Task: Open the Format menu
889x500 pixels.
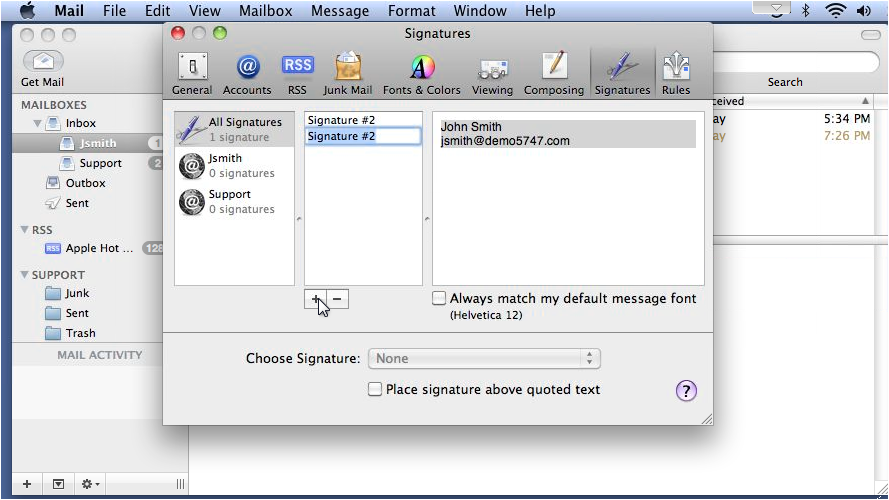Action: pyautogui.click(x=412, y=11)
